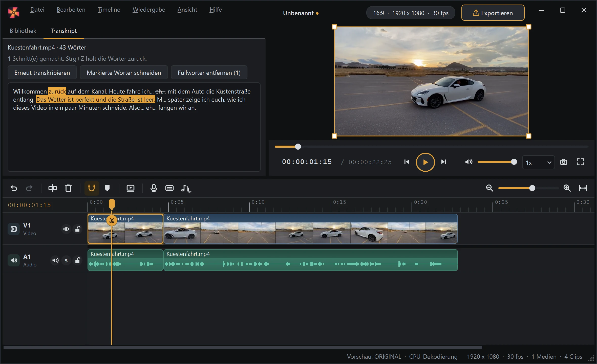Screen dimensions: 597x364
Task: Open subtitles tool in timeline toolbar
Action: click(169, 188)
